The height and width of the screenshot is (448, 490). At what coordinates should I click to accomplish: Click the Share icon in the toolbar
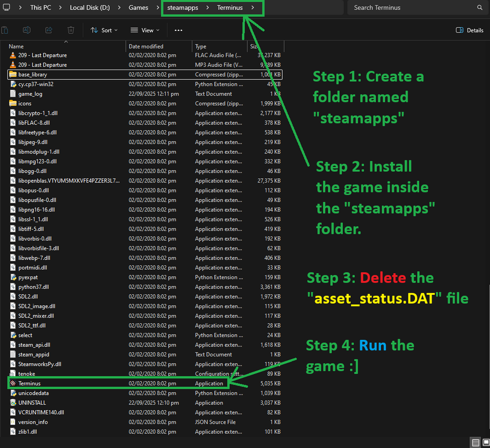pos(49,30)
